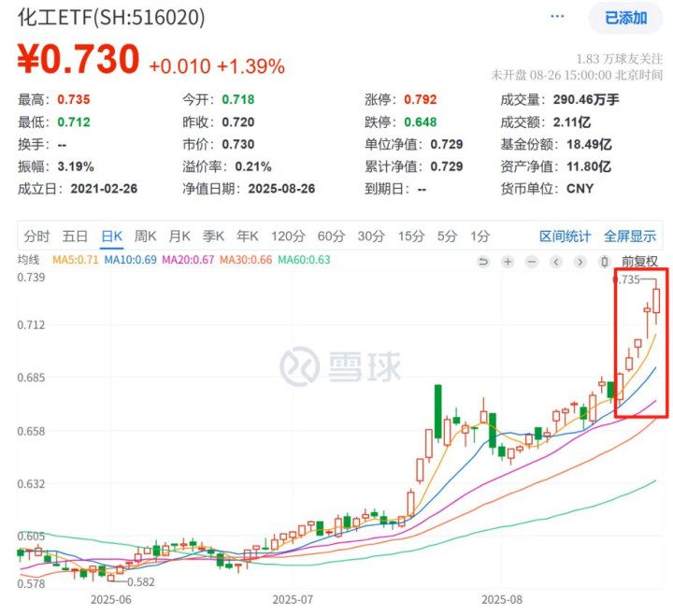Click the 0.582 low price marker

[x=141, y=582]
